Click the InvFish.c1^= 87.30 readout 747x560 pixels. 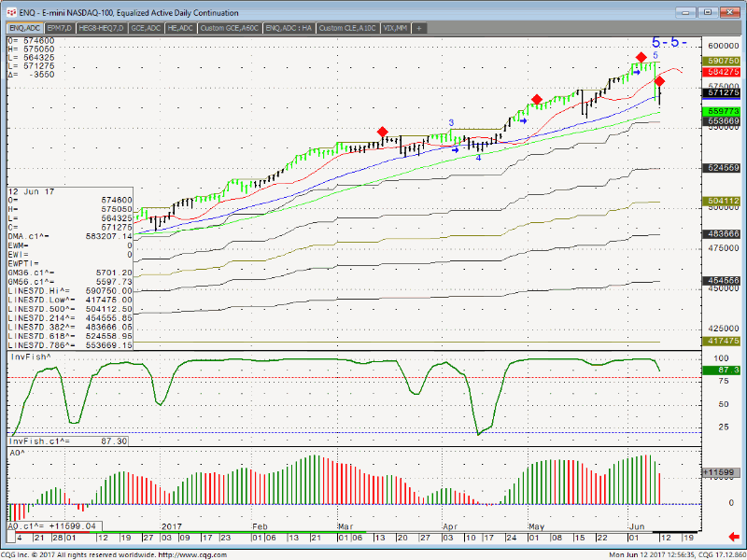(x=67, y=441)
